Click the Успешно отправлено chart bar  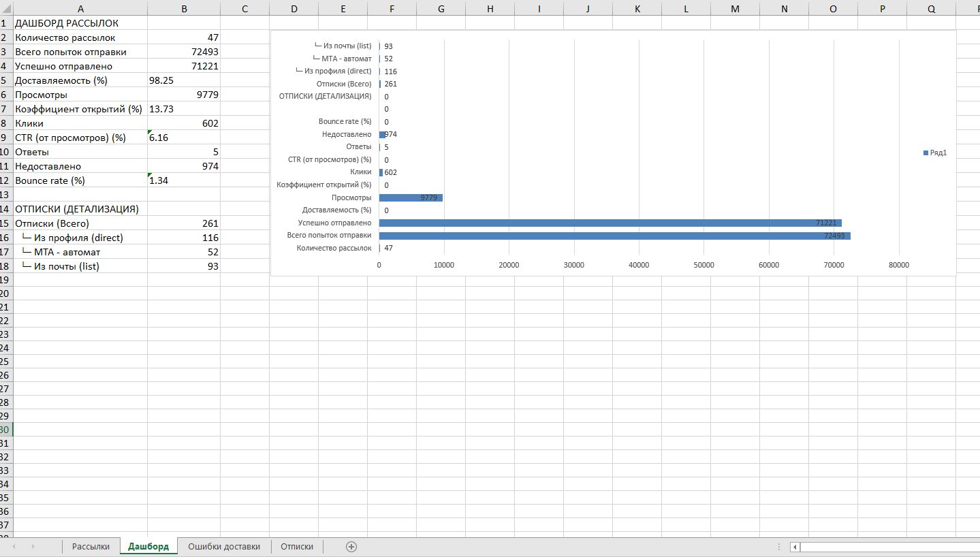[610, 223]
